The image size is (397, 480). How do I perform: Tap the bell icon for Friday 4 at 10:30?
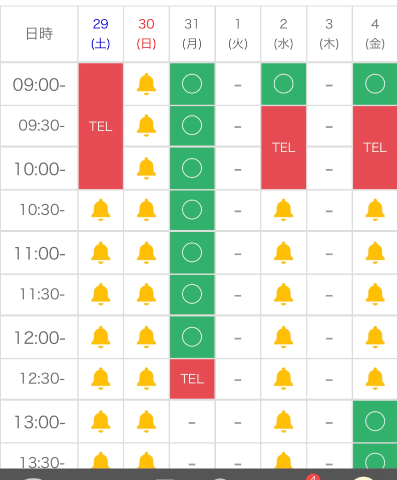(x=375, y=210)
